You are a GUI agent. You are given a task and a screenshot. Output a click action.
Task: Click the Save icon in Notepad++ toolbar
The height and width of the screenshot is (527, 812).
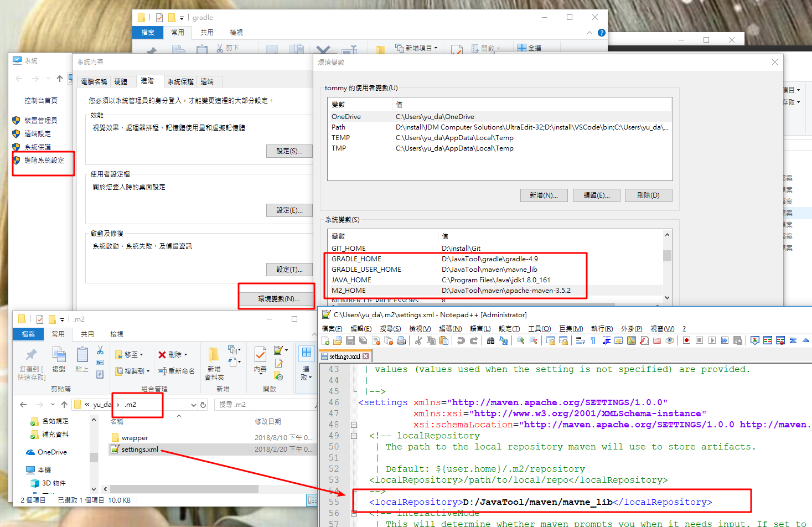point(350,340)
